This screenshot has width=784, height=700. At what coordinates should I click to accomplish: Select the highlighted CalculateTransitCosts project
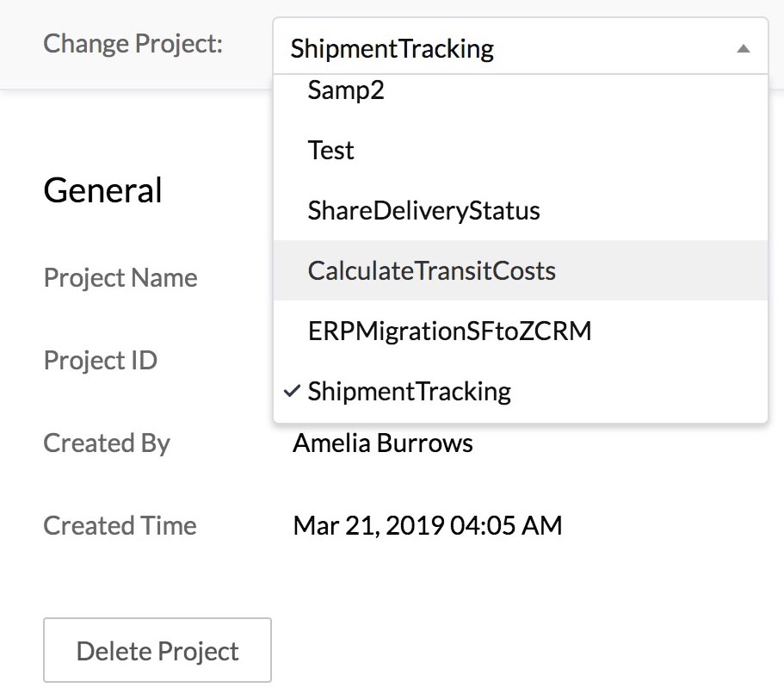tap(432, 270)
